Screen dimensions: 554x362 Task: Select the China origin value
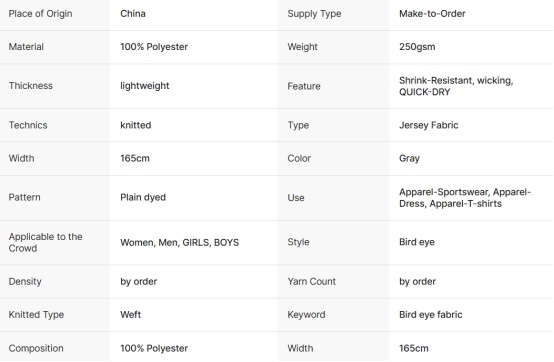[x=133, y=14]
